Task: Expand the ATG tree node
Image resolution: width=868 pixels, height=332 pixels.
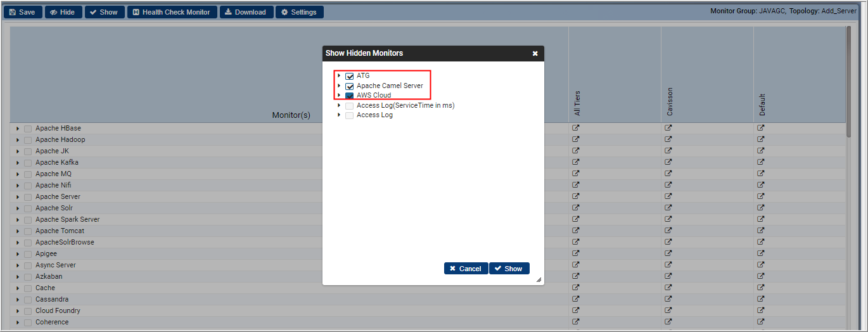Action: (339, 75)
